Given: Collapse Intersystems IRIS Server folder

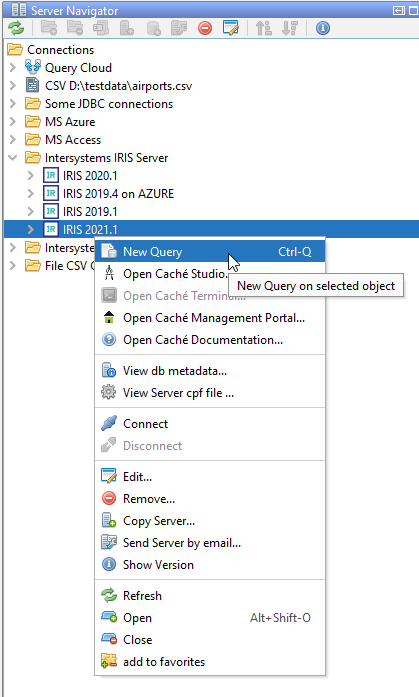Looking at the screenshot, I should 13,157.
